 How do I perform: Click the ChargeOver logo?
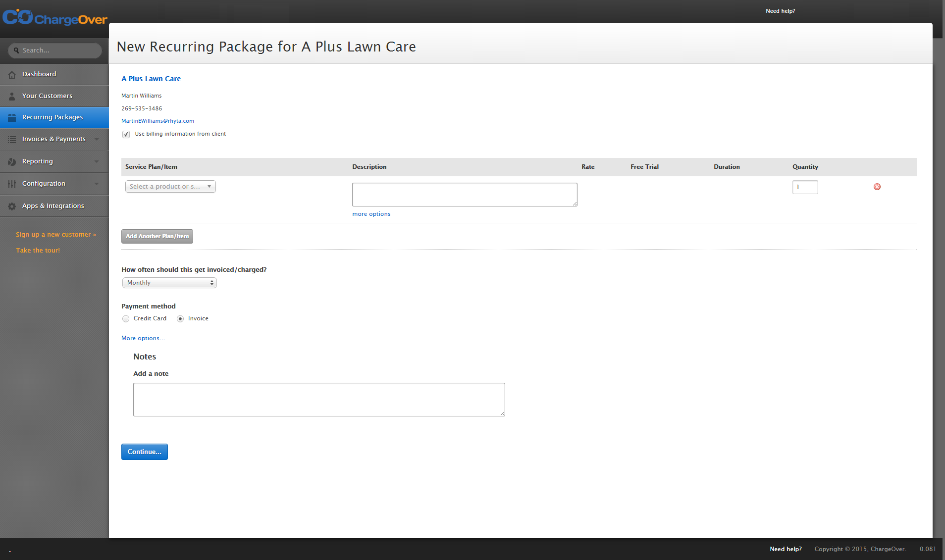pos(55,18)
